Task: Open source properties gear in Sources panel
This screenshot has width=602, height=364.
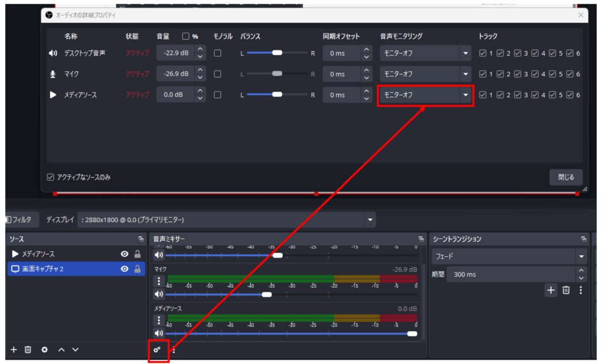Action: point(45,350)
